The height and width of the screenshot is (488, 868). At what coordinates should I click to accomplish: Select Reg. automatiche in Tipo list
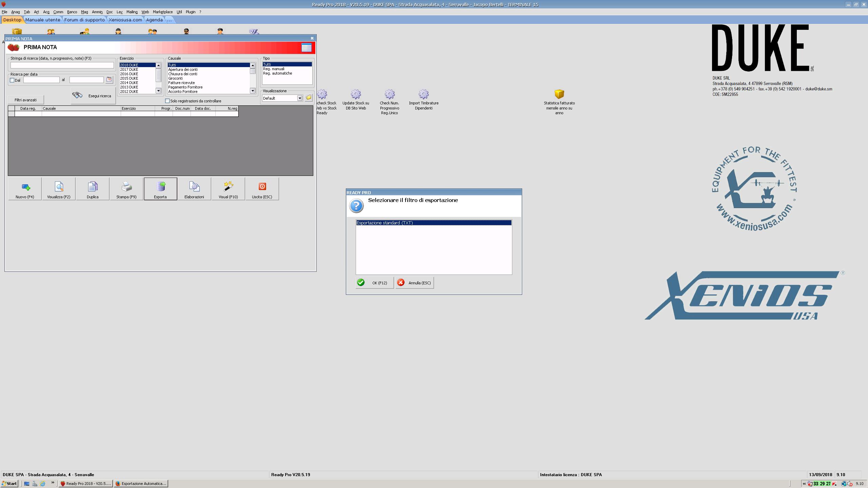pyautogui.click(x=287, y=73)
